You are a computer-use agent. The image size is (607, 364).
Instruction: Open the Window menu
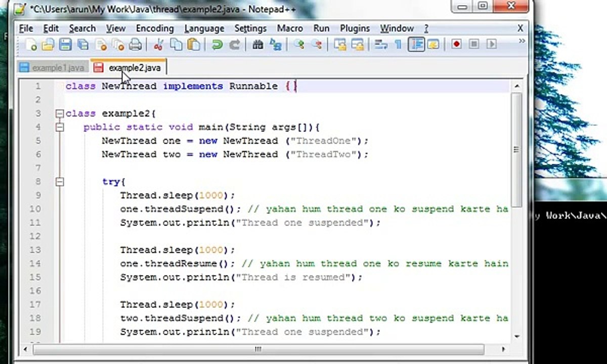click(397, 28)
